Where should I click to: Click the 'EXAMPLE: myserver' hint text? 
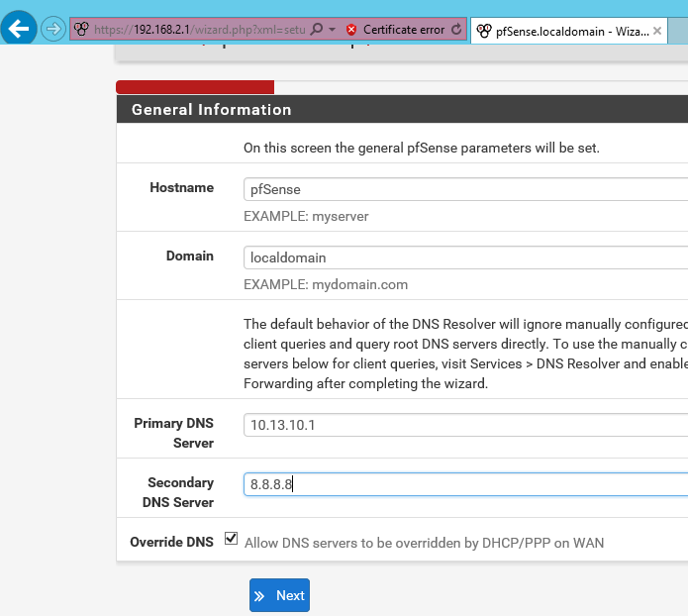[x=306, y=216]
